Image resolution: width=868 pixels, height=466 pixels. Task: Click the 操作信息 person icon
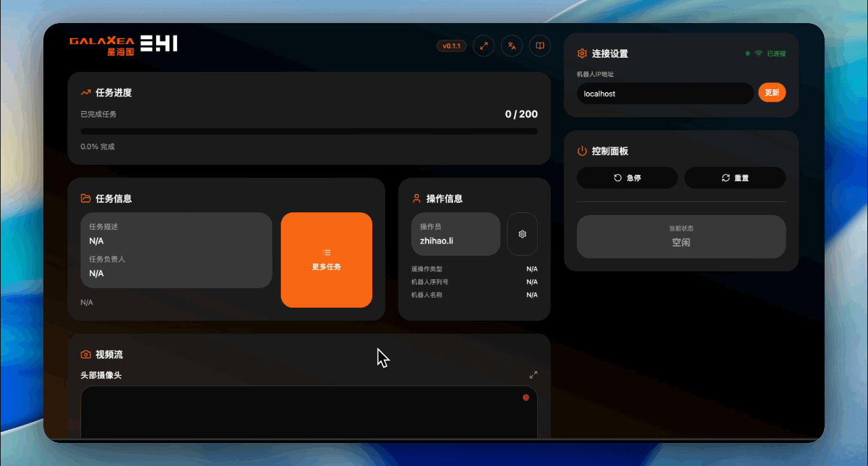(x=416, y=198)
